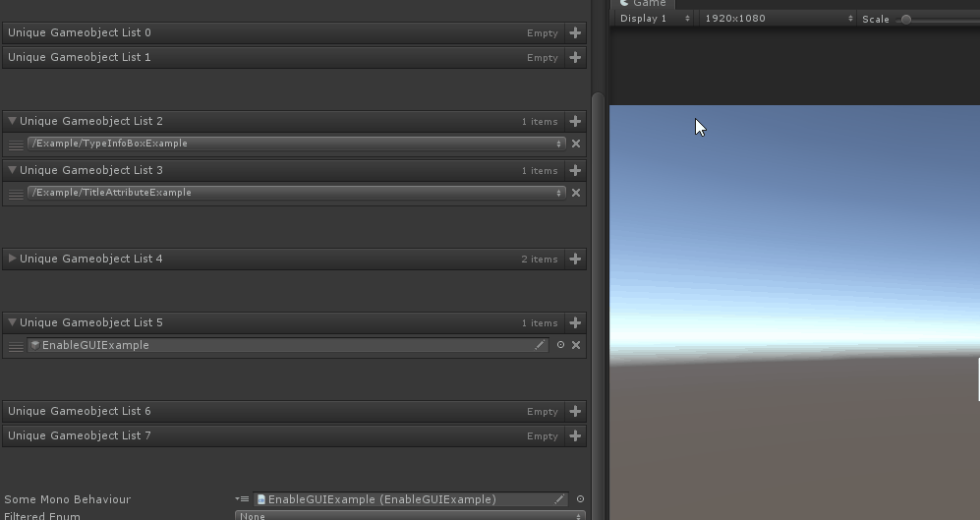Click the Some Mono Behaviour label
The width and height of the screenshot is (980, 520).
click(x=68, y=499)
